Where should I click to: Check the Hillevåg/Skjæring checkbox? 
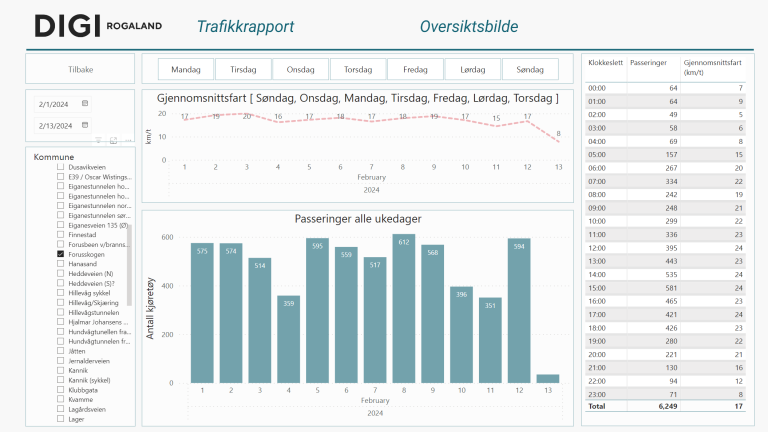(x=60, y=303)
